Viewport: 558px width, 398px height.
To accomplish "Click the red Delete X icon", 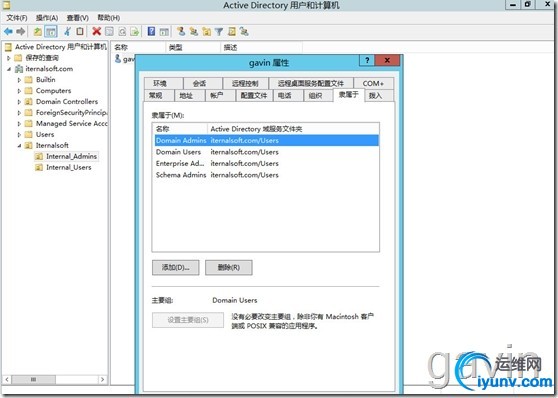I will [96, 31].
